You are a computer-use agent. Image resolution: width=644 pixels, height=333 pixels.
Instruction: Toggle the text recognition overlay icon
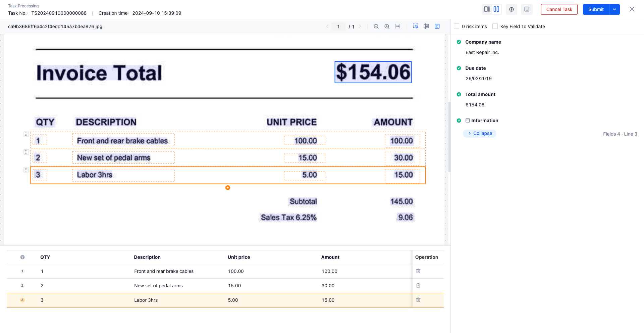click(x=426, y=26)
